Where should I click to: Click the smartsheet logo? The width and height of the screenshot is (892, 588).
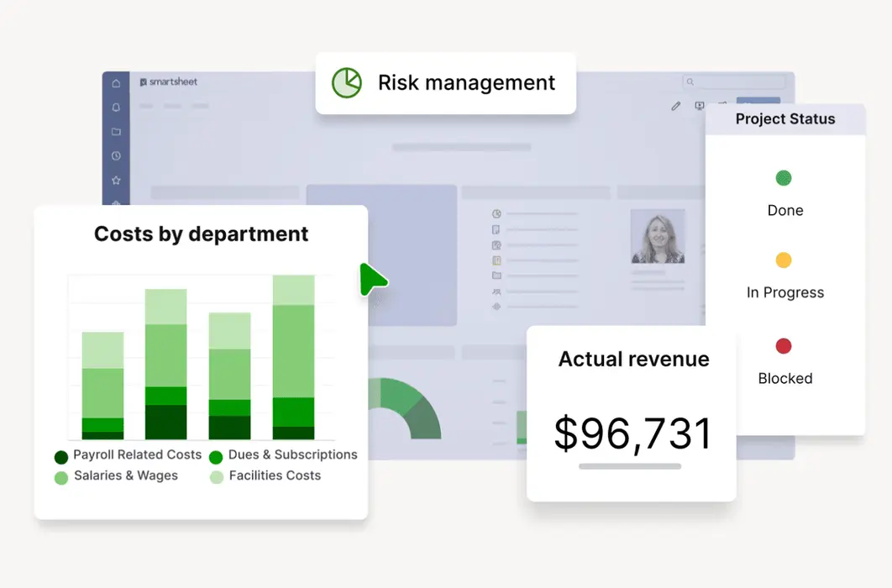168,81
